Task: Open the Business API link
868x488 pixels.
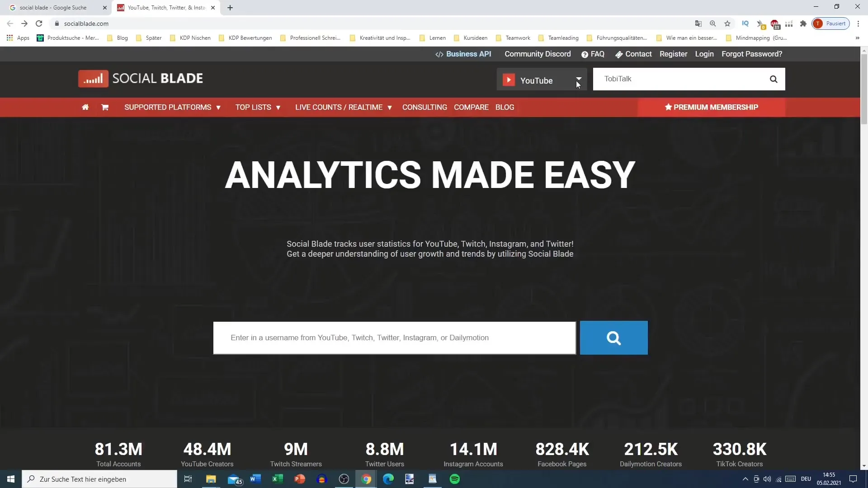Action: tap(463, 54)
